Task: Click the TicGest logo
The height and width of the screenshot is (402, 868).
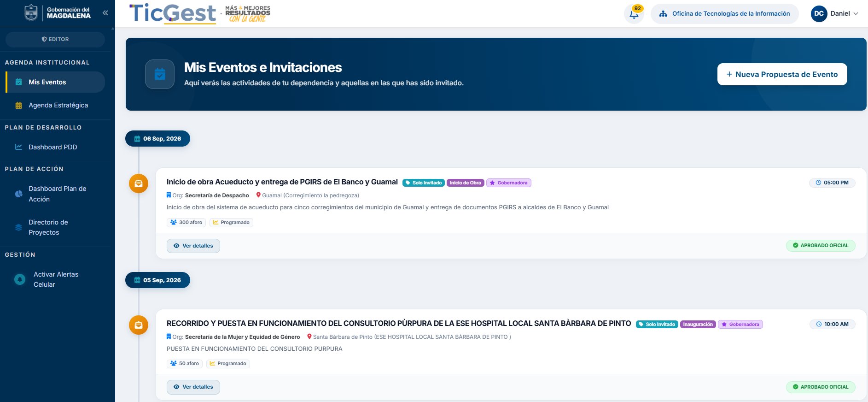Action: tap(173, 13)
